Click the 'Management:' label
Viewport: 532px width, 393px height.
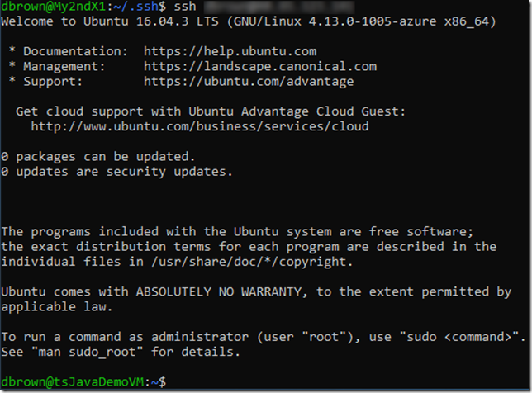(64, 66)
